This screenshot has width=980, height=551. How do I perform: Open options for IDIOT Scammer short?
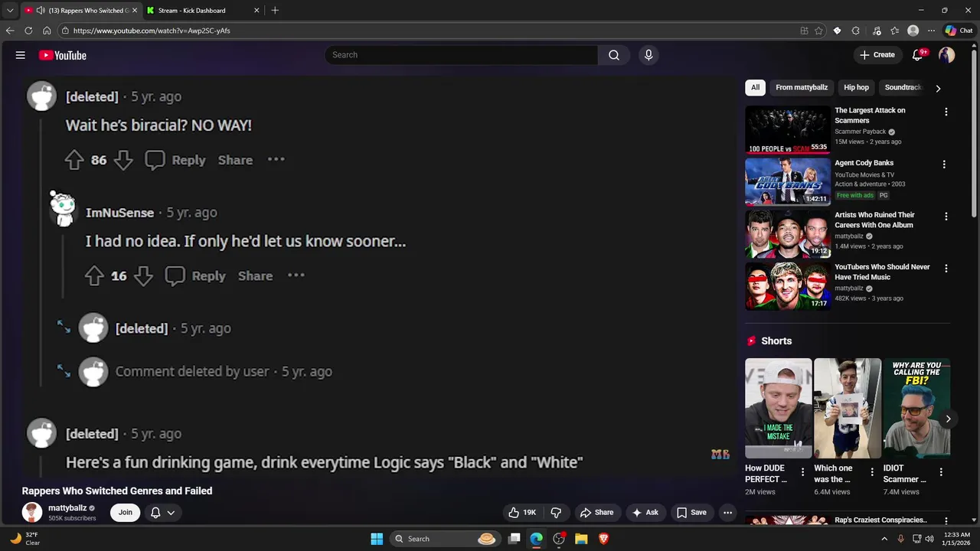(x=941, y=472)
